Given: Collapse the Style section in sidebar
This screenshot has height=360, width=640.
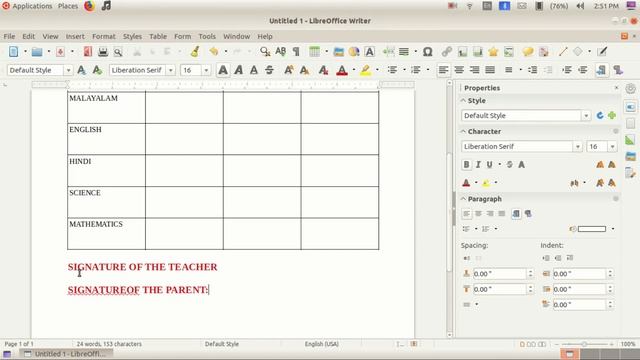Looking at the screenshot, I should click(463, 100).
